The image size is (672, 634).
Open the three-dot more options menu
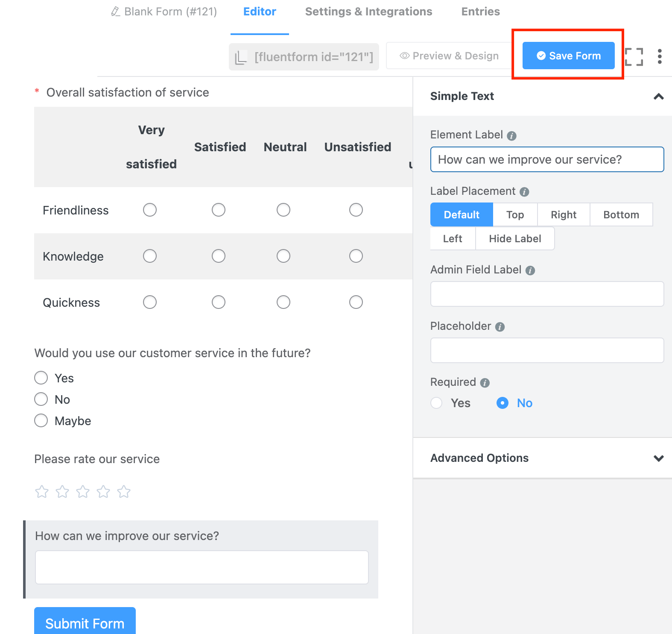click(660, 56)
